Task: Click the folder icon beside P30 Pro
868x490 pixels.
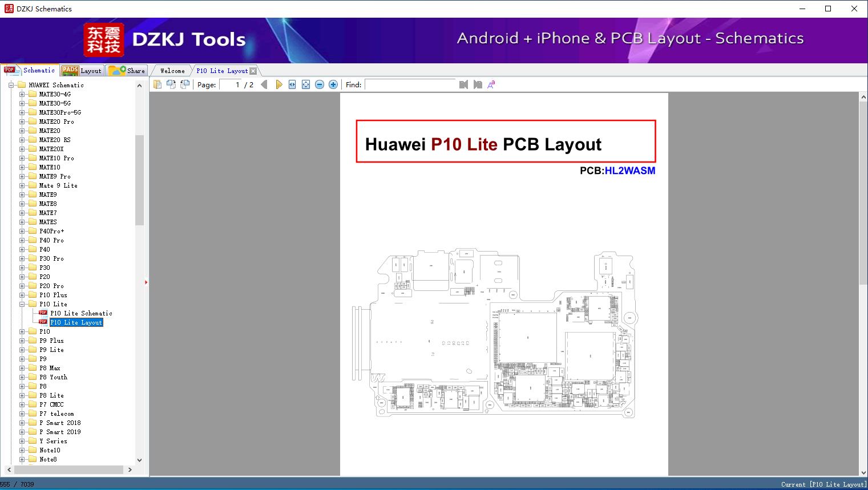Action: pos(33,258)
